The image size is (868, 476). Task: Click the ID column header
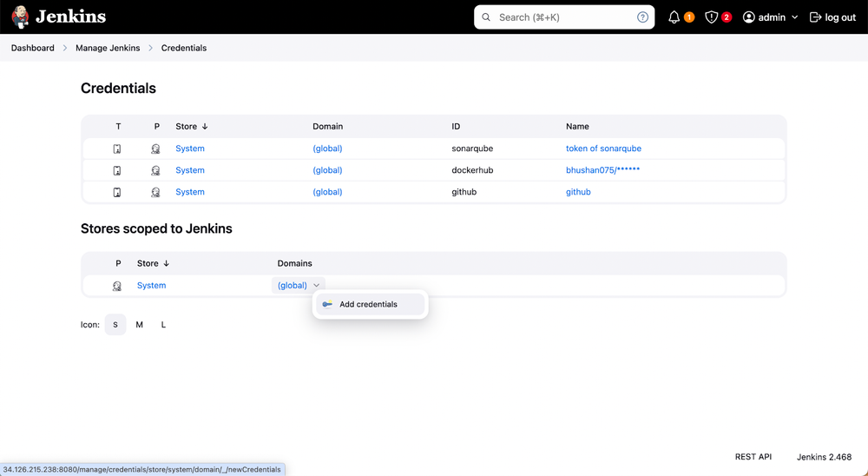pos(456,126)
